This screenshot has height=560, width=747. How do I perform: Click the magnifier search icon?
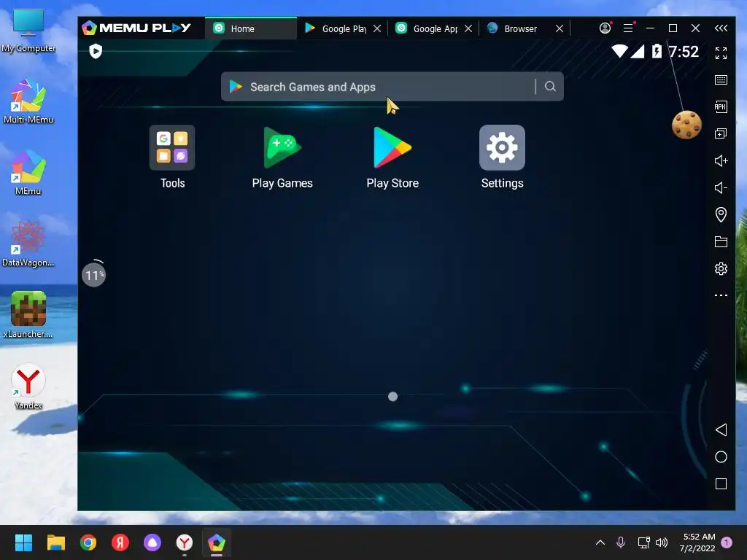(x=550, y=87)
